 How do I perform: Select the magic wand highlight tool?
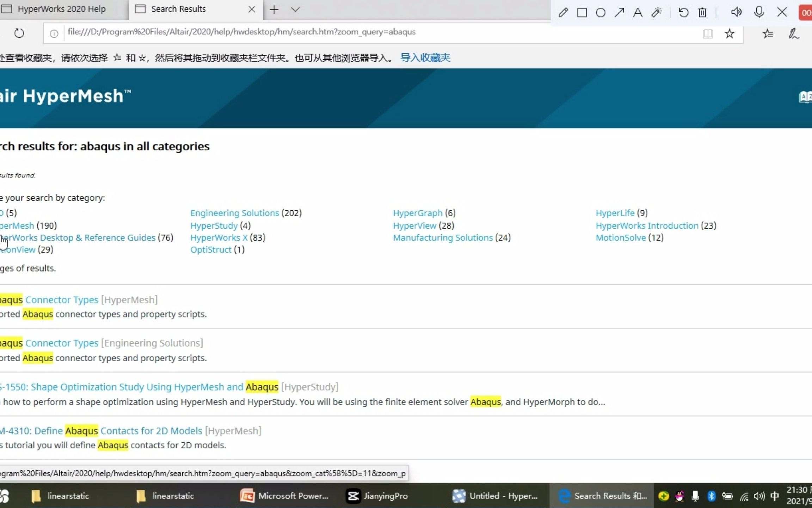(x=656, y=13)
